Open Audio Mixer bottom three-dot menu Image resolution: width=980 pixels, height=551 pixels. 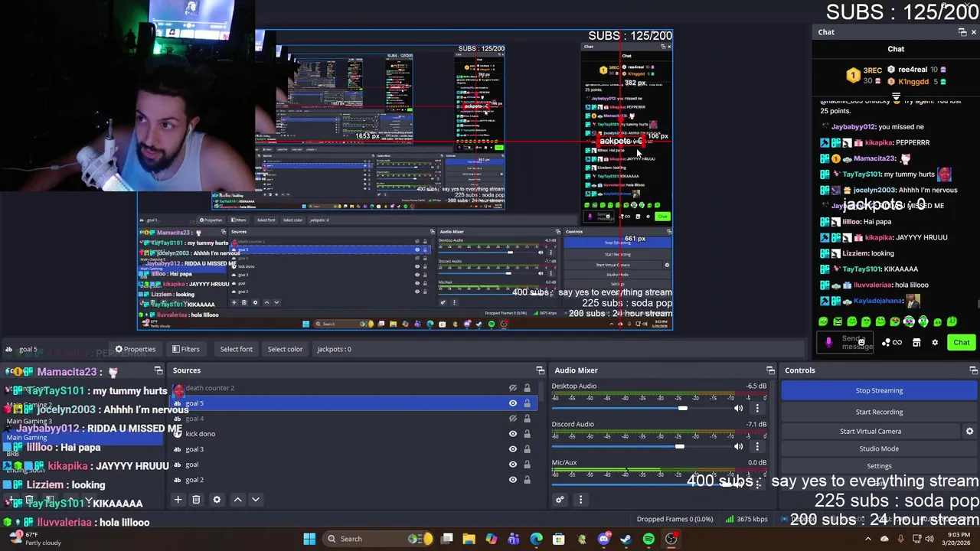tap(580, 500)
